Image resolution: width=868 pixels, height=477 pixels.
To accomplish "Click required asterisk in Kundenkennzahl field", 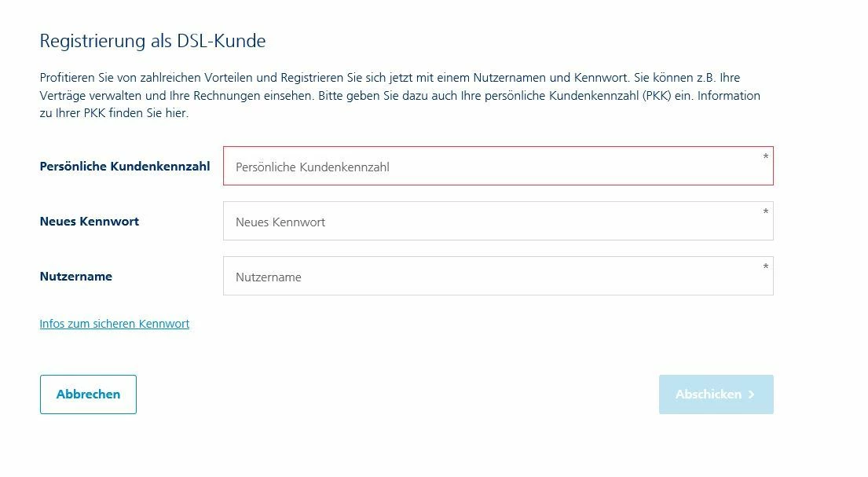I will coord(766,157).
